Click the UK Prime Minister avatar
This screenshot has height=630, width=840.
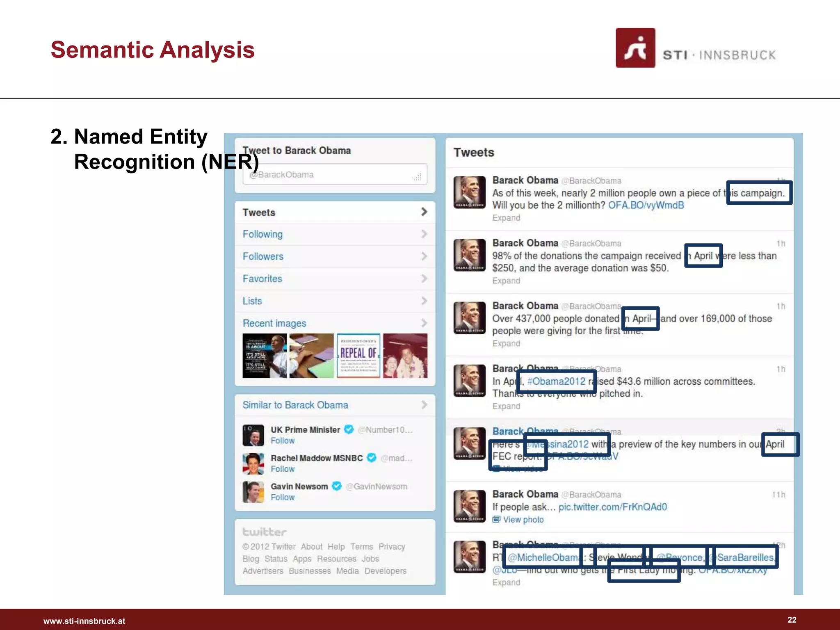[253, 435]
